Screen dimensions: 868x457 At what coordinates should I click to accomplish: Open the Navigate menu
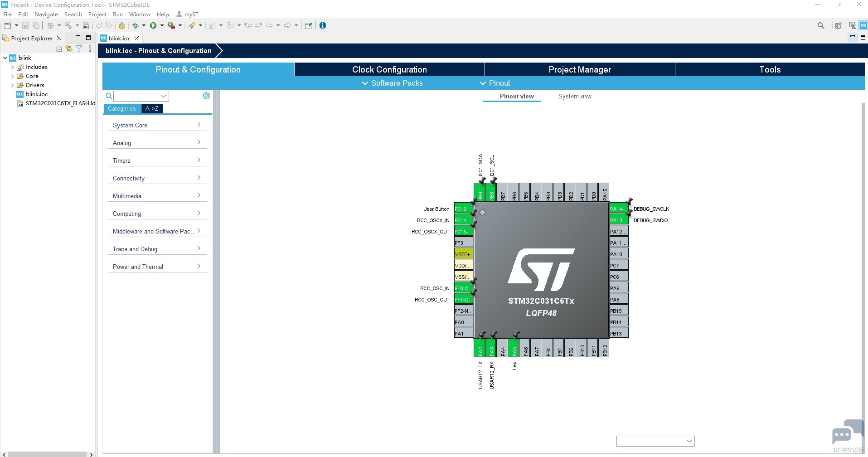coord(46,14)
